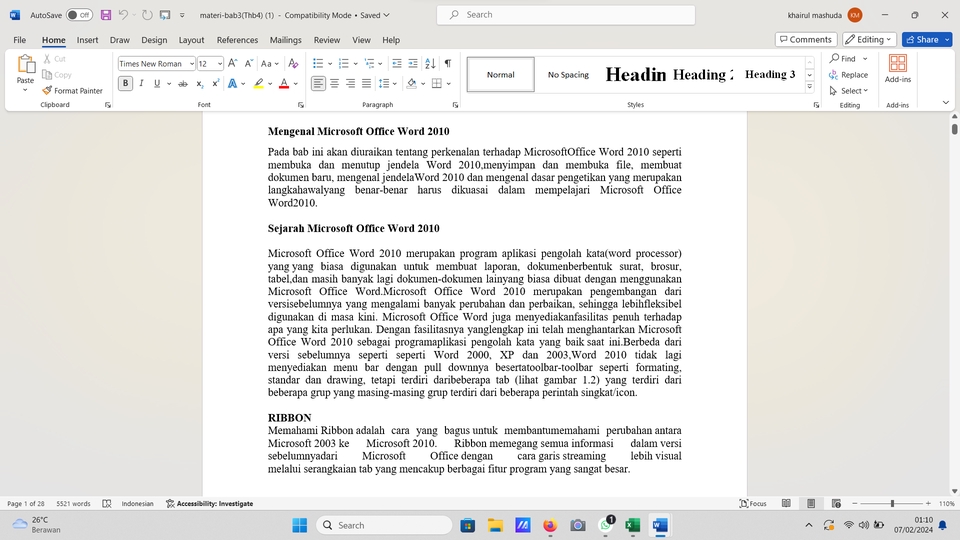The image size is (960, 540).
Task: Align text right
Action: point(350,83)
